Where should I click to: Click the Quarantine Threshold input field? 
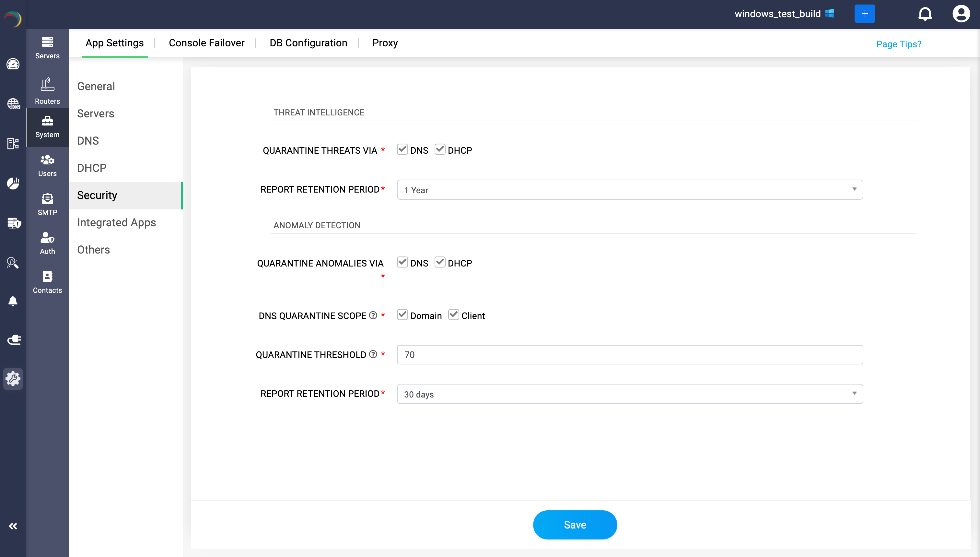pos(629,355)
